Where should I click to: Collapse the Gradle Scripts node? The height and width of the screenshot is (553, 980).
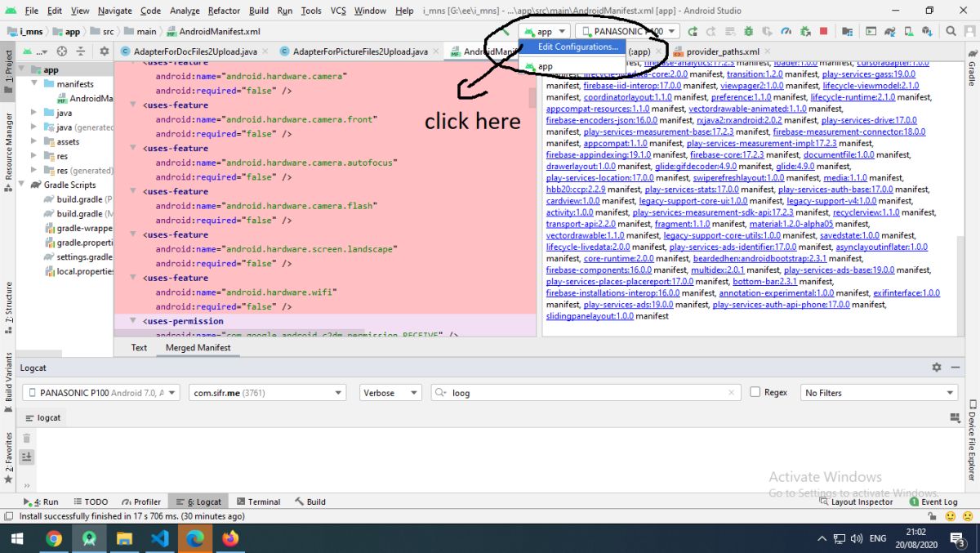[x=23, y=185]
